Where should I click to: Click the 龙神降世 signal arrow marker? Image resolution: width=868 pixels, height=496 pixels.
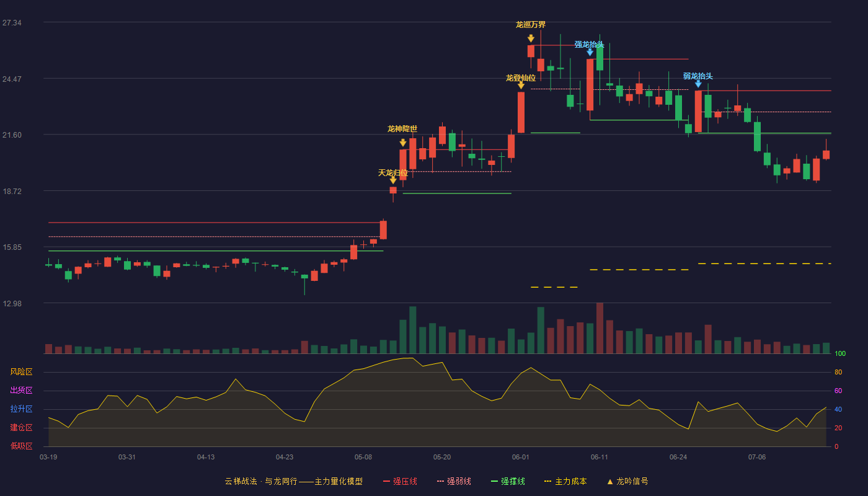pyautogui.click(x=403, y=143)
